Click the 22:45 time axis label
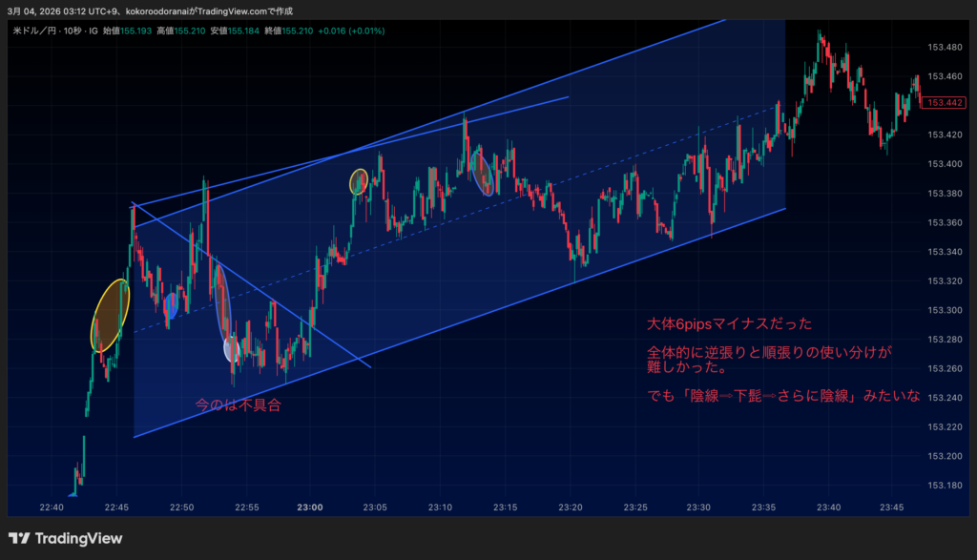This screenshot has width=977, height=560. [116, 507]
